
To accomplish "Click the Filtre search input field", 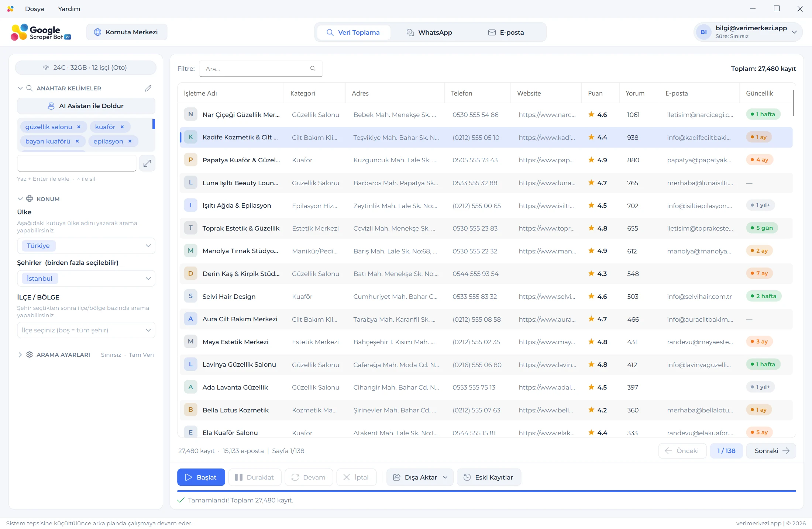I will 261,69.
